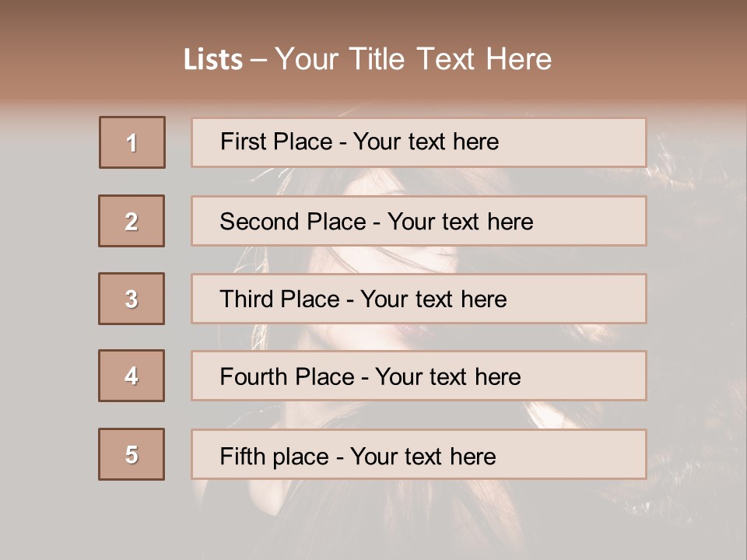The height and width of the screenshot is (560, 747).
Task: Click the word Here in the heading
Action: pyautogui.click(x=518, y=59)
